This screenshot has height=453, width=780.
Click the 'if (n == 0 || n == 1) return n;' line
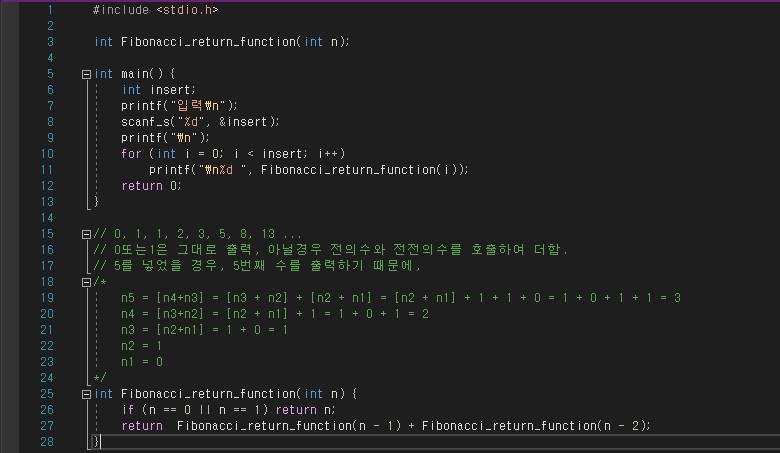pos(229,410)
